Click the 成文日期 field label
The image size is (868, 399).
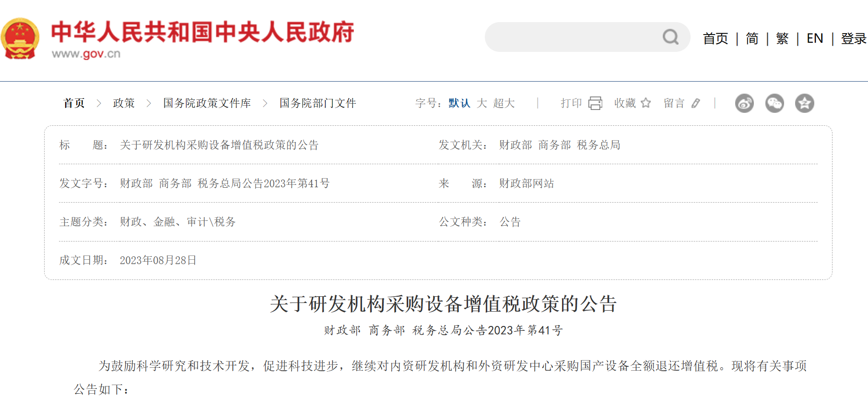[83, 260]
